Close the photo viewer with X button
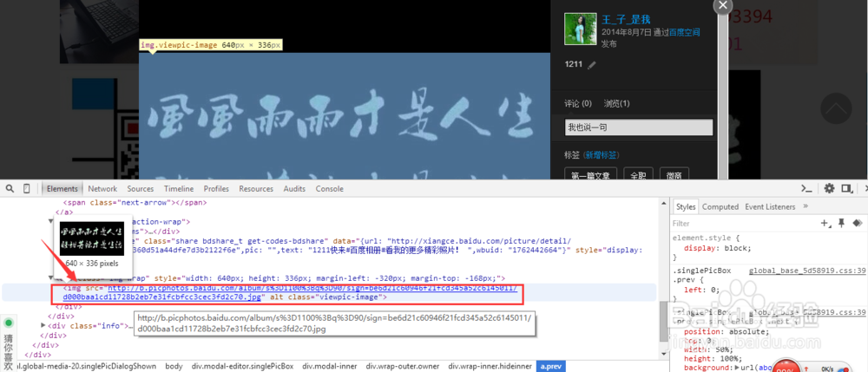The height and width of the screenshot is (372, 868). click(722, 5)
